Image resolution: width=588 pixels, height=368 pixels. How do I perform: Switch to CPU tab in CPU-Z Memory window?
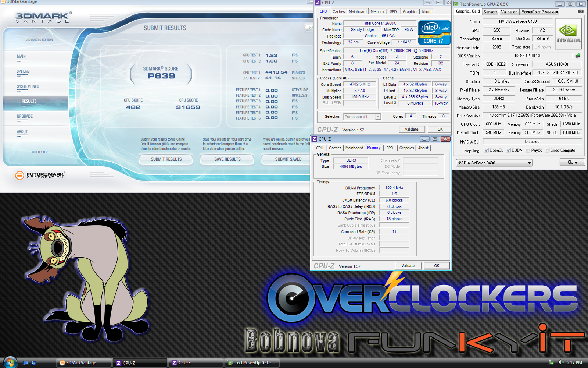click(x=320, y=148)
